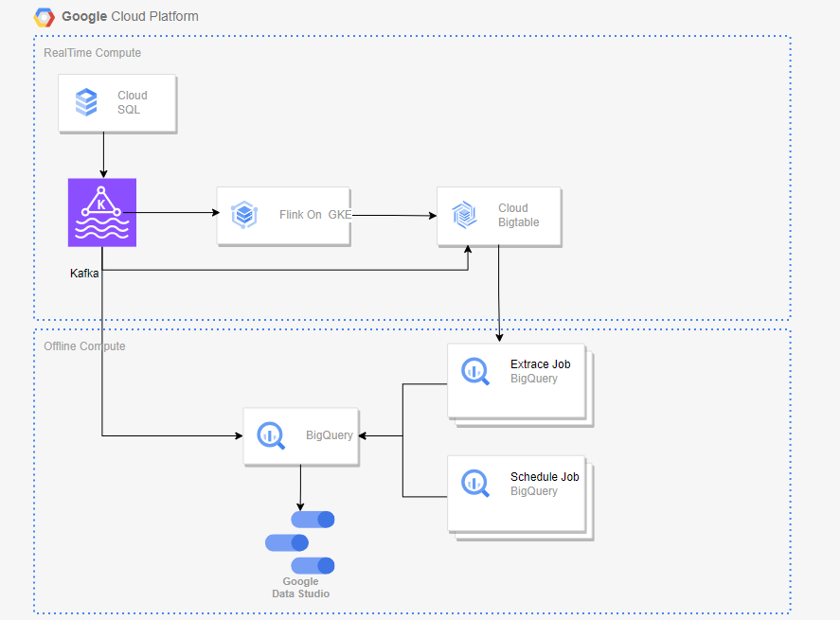
Task: Select the "Kafka" text label
Action: (84, 274)
